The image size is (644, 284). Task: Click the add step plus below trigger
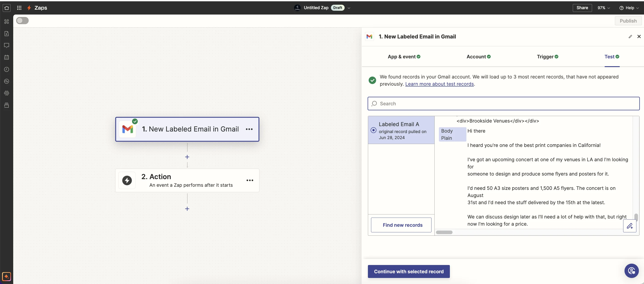[x=187, y=157]
